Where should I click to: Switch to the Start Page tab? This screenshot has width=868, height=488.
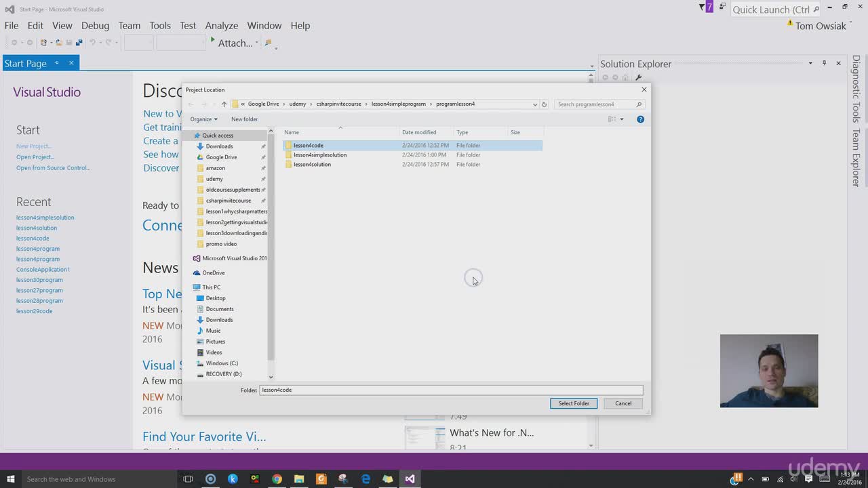25,63
